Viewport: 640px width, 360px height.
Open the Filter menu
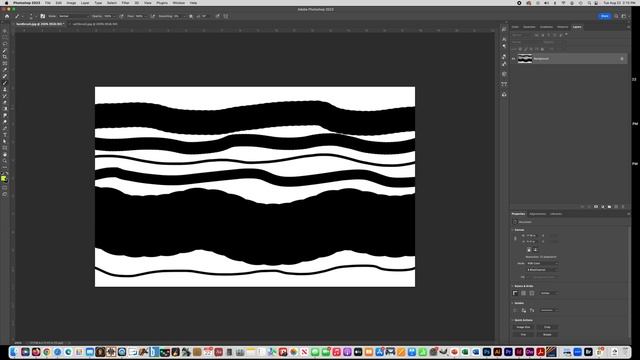(125, 3)
